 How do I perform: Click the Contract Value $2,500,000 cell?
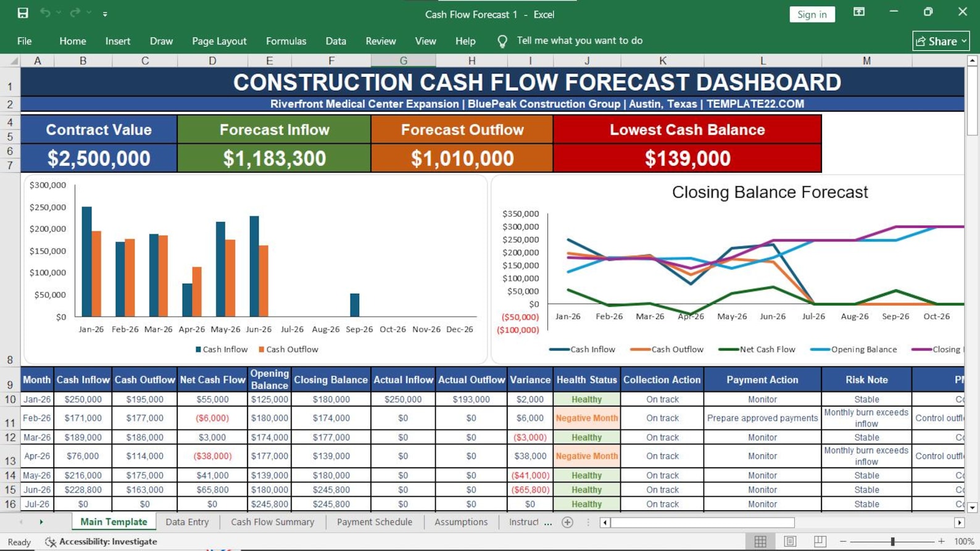click(x=99, y=158)
